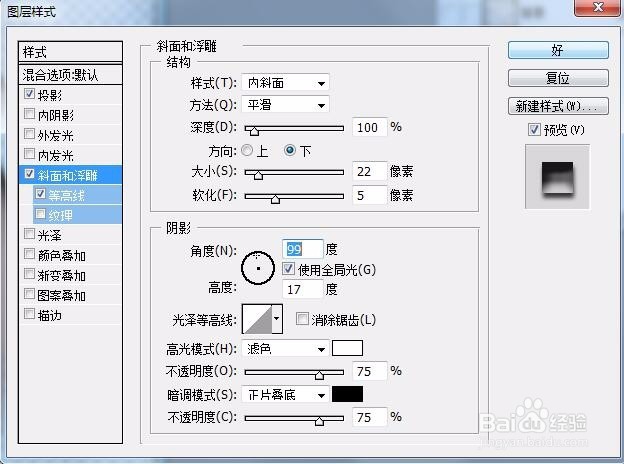
Task: Expand the 光泽等高线 contour picker arrow
Action: pyautogui.click(x=277, y=319)
